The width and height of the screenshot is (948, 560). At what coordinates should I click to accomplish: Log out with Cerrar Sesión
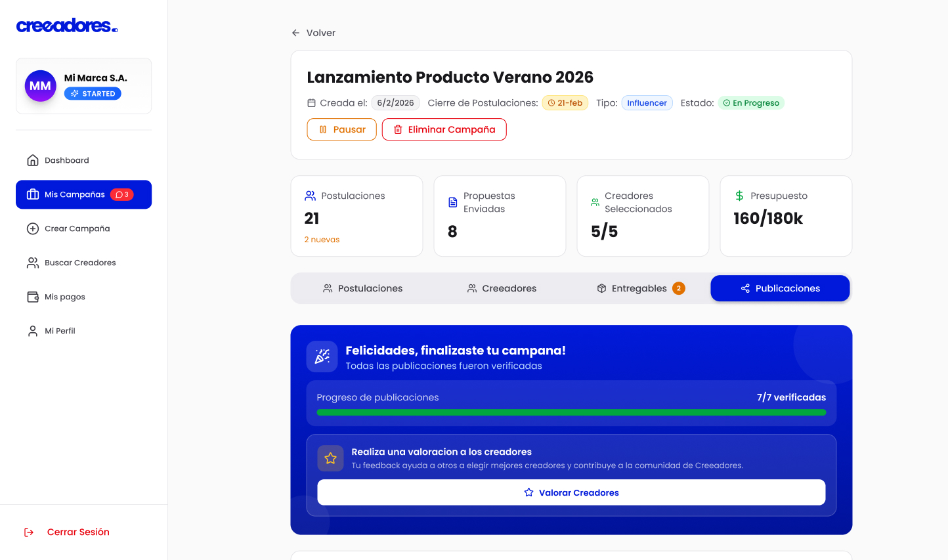(x=77, y=532)
